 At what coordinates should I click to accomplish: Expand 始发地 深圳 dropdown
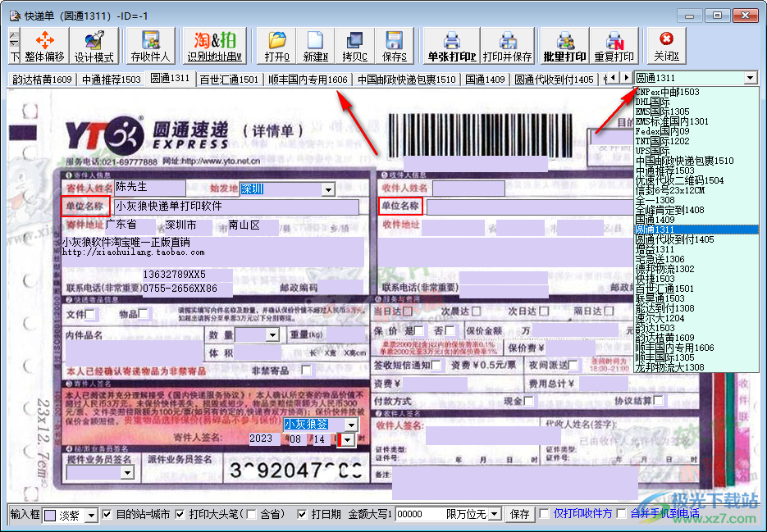click(x=328, y=189)
